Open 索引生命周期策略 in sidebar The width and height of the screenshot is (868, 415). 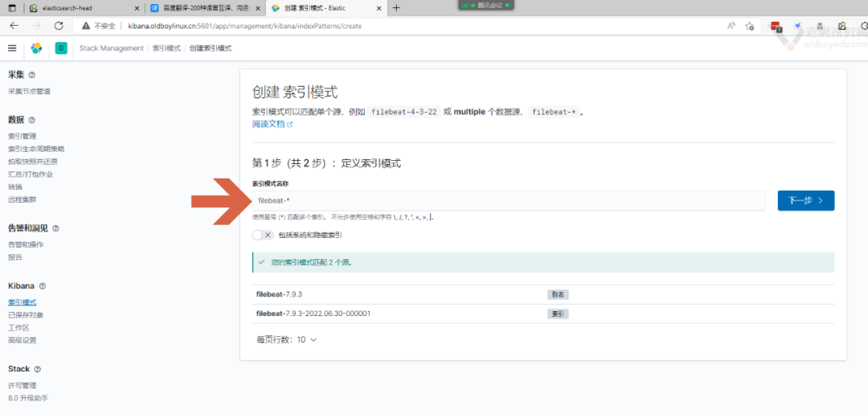coord(36,149)
